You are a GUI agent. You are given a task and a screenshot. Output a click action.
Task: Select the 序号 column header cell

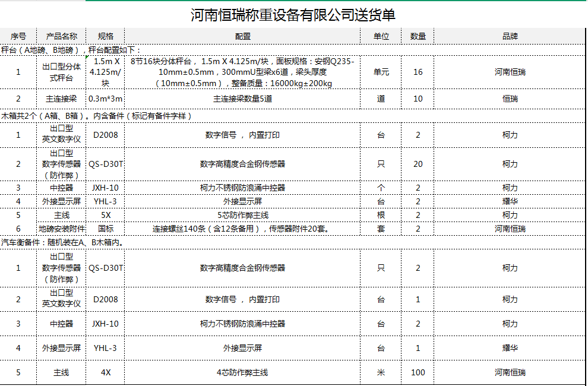(18, 36)
